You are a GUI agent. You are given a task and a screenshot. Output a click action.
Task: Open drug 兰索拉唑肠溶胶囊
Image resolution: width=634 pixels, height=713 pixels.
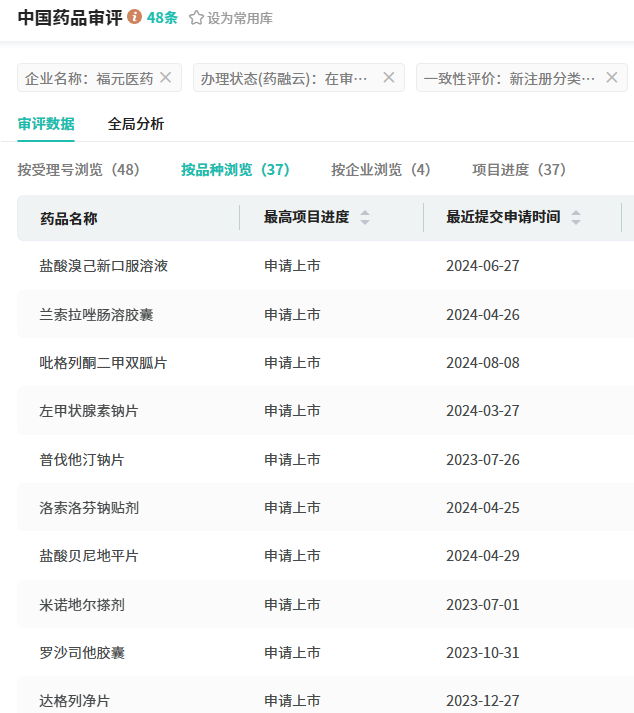click(97, 315)
